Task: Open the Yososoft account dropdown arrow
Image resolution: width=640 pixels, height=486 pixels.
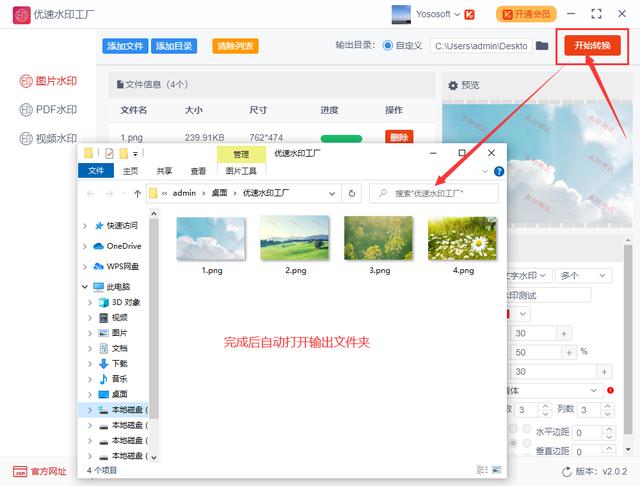Action: click(457, 15)
